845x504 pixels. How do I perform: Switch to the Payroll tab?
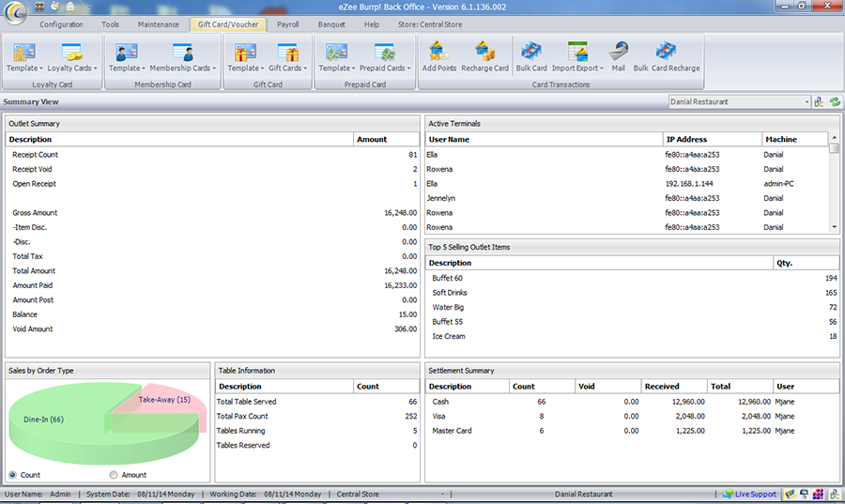(287, 24)
